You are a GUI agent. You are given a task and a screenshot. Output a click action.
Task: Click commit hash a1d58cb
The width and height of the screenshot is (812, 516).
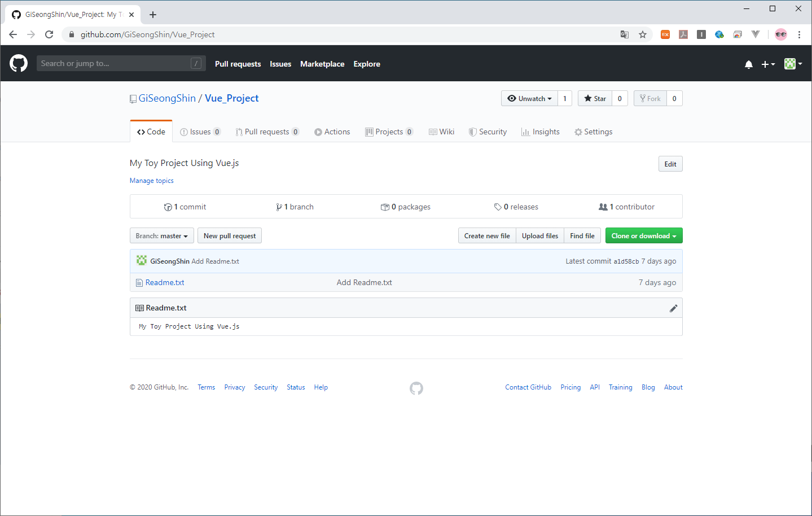[626, 261]
